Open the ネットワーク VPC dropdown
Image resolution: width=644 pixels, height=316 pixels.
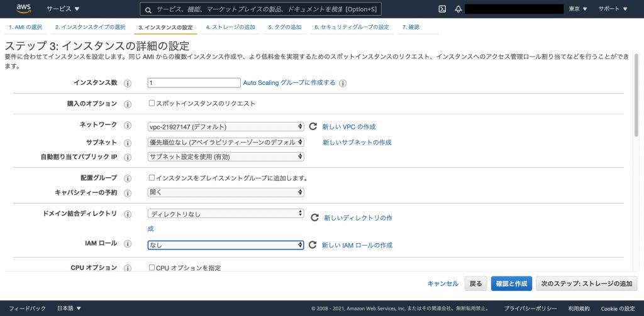226,126
